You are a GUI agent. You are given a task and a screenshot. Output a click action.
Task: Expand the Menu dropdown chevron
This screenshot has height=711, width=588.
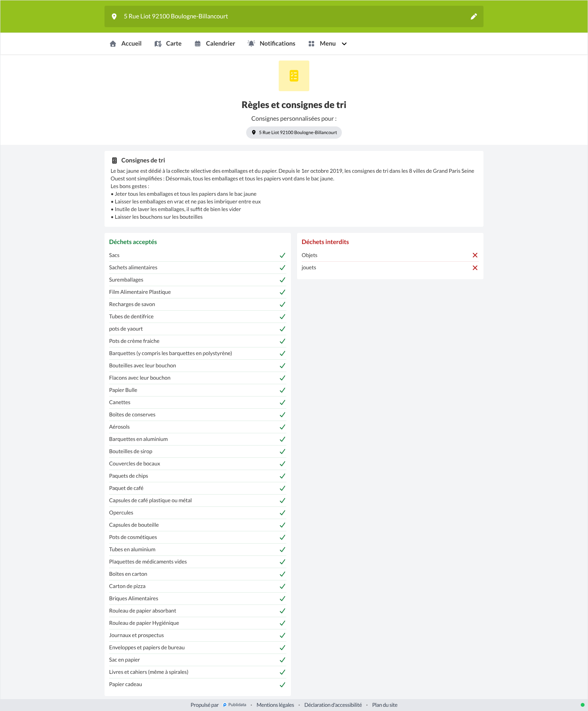click(x=344, y=44)
